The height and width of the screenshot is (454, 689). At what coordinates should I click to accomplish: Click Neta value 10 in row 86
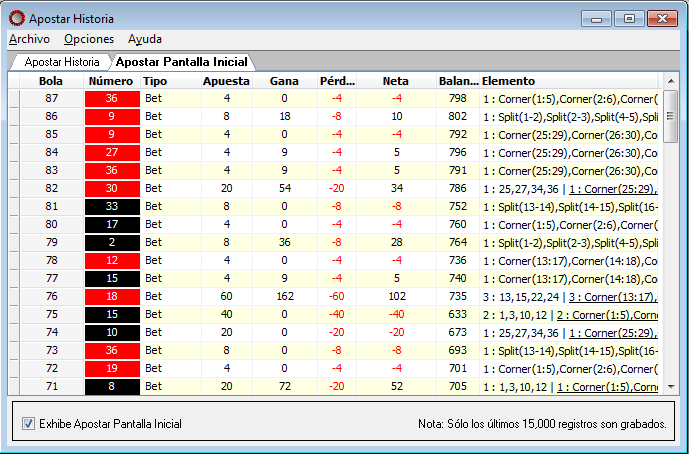397,116
